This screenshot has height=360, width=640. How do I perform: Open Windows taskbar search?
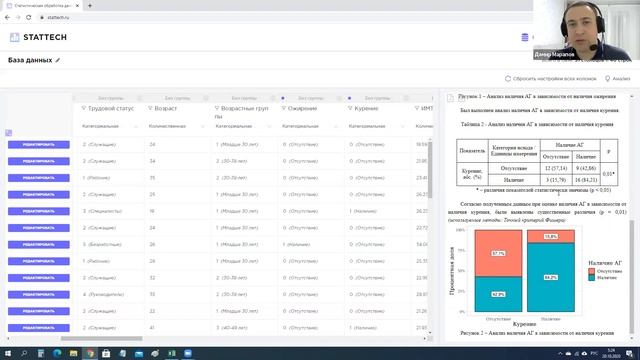pos(24,353)
